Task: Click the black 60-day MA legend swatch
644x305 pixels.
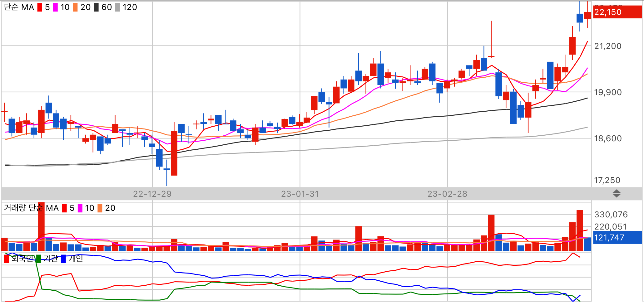Action: (96, 7)
